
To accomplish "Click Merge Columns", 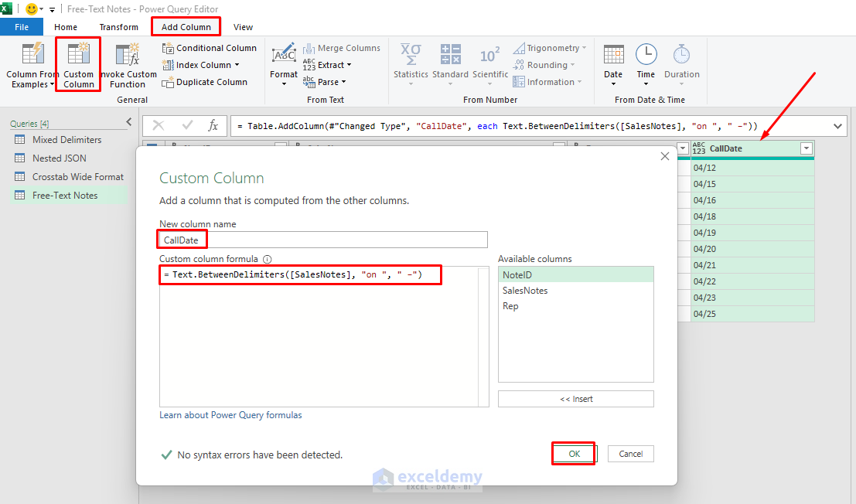I will [342, 48].
